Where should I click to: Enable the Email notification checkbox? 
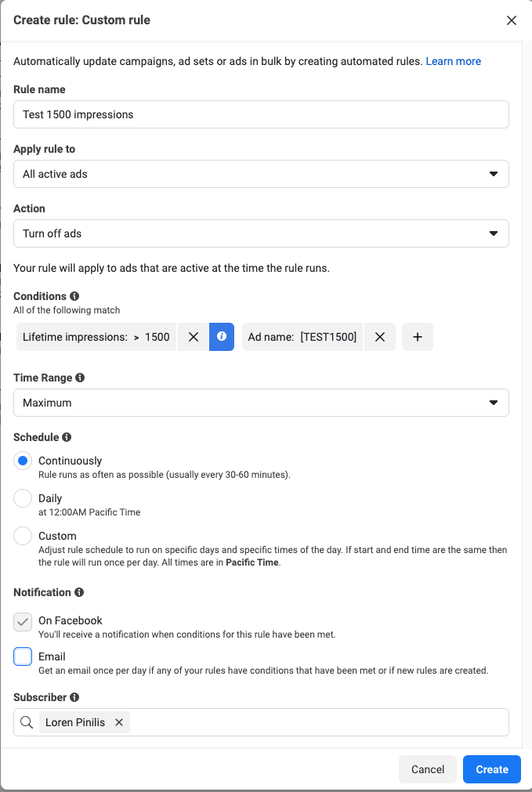pyautogui.click(x=24, y=656)
